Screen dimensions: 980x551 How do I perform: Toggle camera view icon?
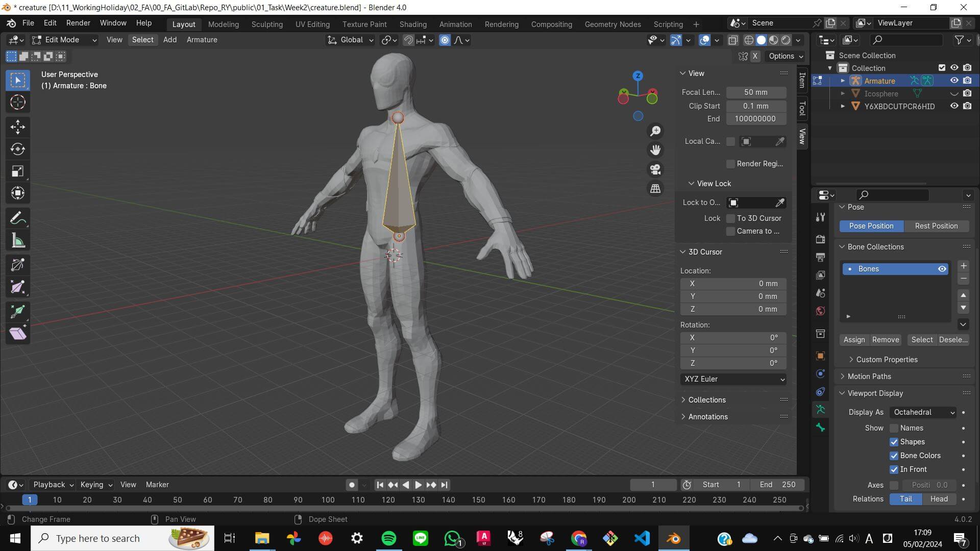[x=655, y=169]
